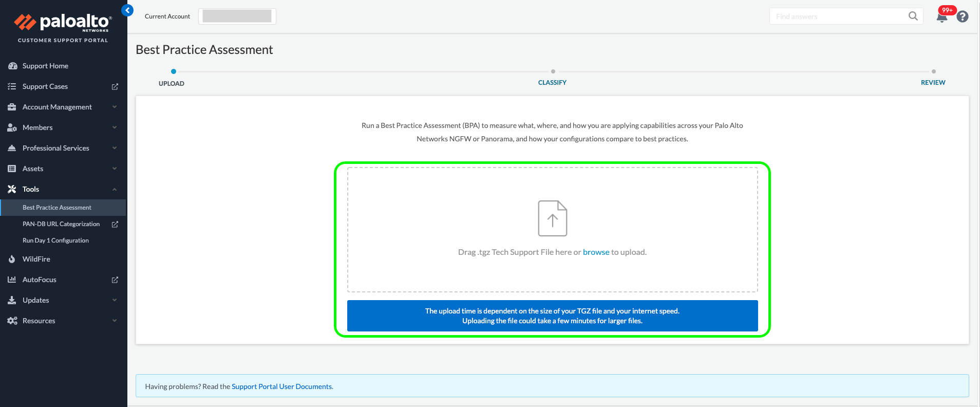The image size is (980, 407).
Task: Click the Updates label in sidebar
Action: tap(36, 300)
